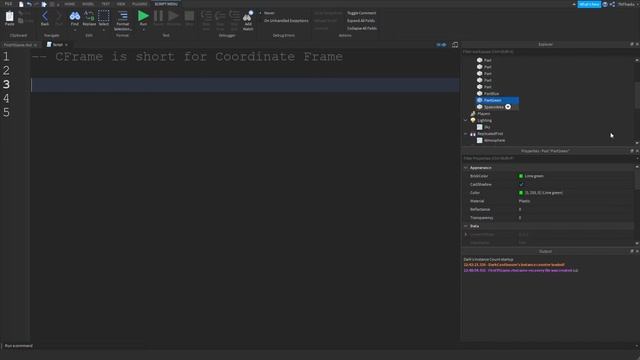The height and width of the screenshot is (360, 640).
Task: Click the Add Watch icon
Action: pos(248,16)
